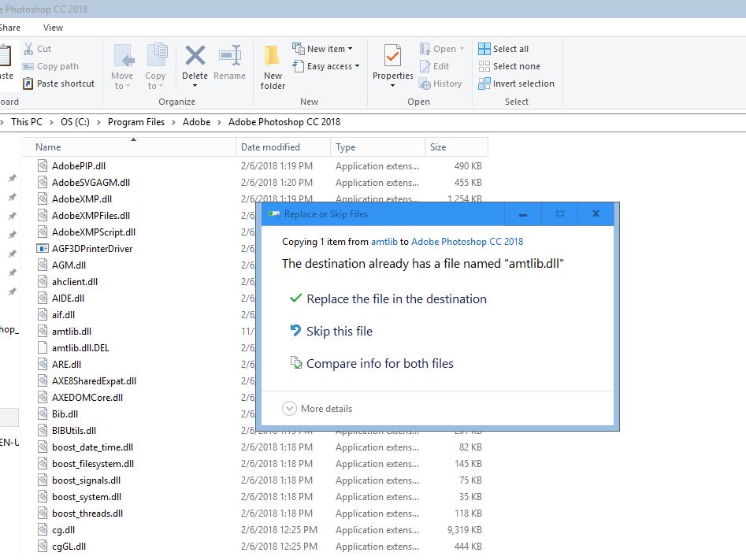Click the New item icon
Screen dimensions: 746x560
(299, 49)
